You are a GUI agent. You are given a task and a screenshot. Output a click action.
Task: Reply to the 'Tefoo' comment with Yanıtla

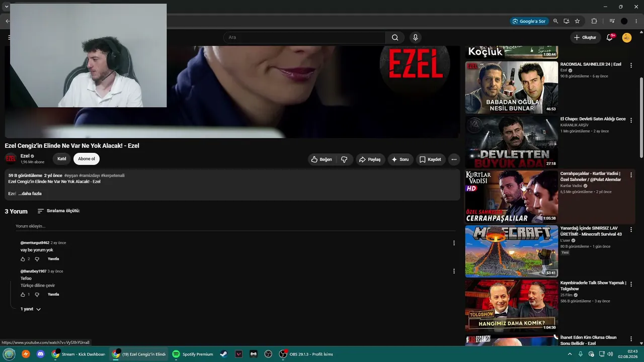53,295
